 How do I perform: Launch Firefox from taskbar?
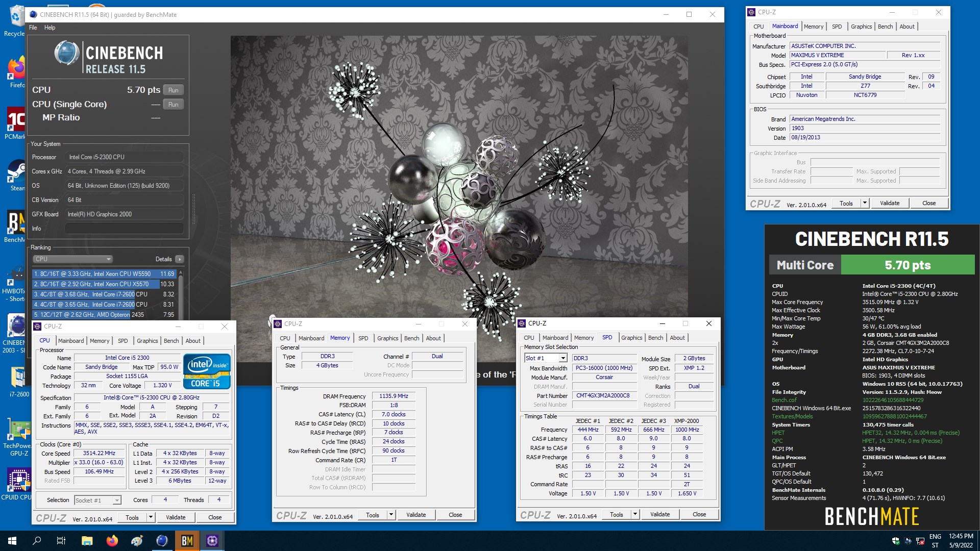tap(112, 541)
